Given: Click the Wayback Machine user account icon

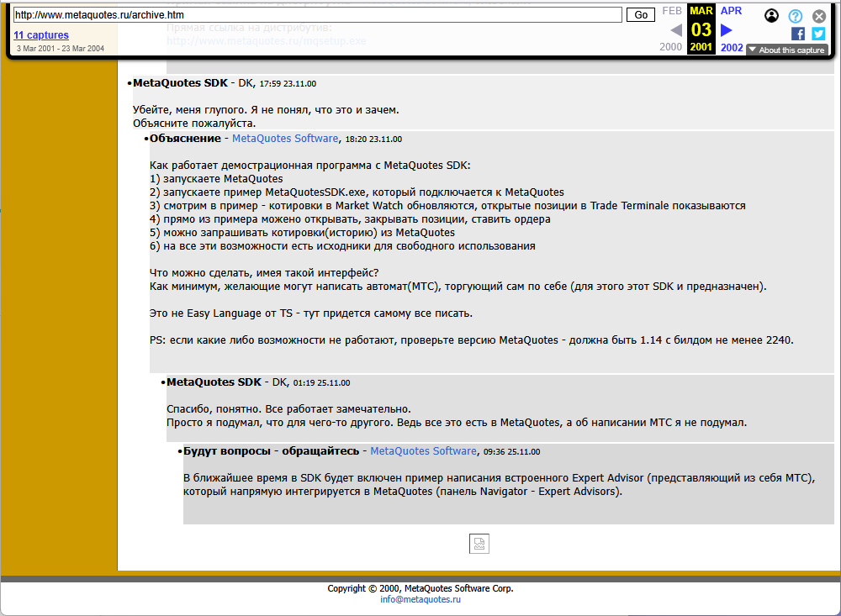Looking at the screenshot, I should [x=771, y=16].
